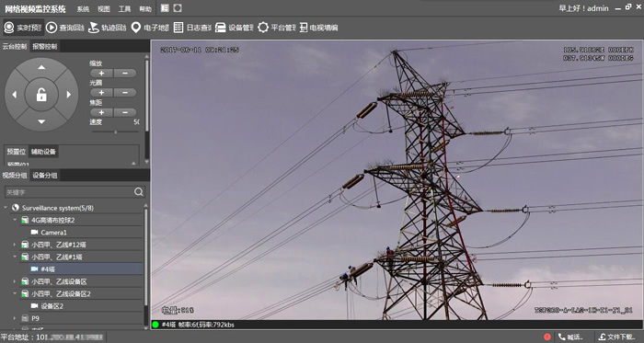
Task: Adjust the 速度 speed slider
Action: pos(115,132)
